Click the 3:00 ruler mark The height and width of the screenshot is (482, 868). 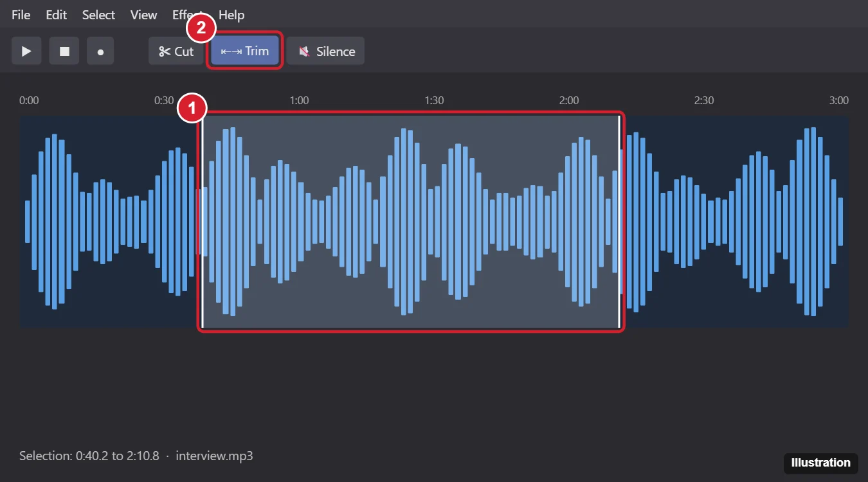point(838,100)
